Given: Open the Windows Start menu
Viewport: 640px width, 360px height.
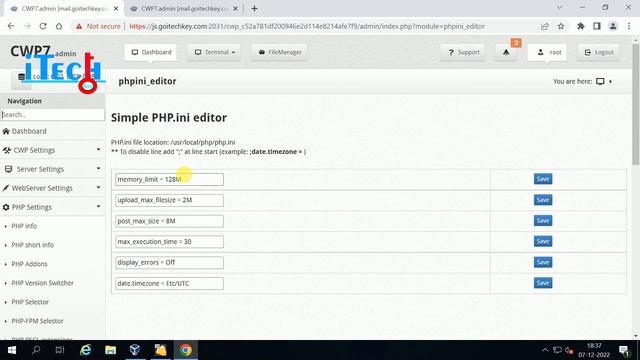Looking at the screenshot, I should [11, 350].
